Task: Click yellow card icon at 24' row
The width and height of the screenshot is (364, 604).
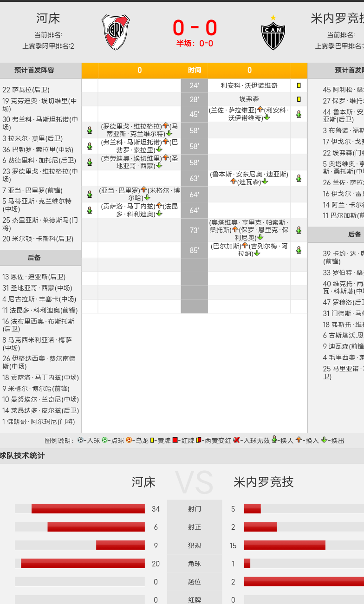Action: coord(299,85)
